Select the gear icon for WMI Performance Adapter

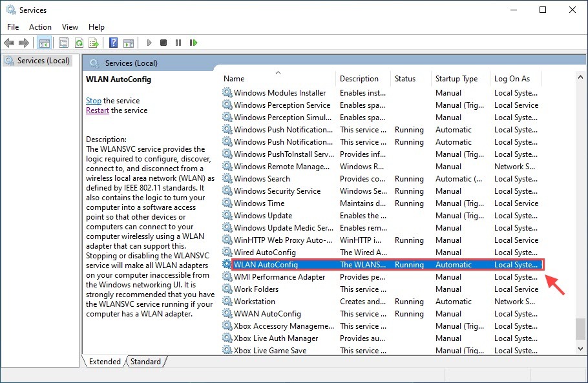227,276
